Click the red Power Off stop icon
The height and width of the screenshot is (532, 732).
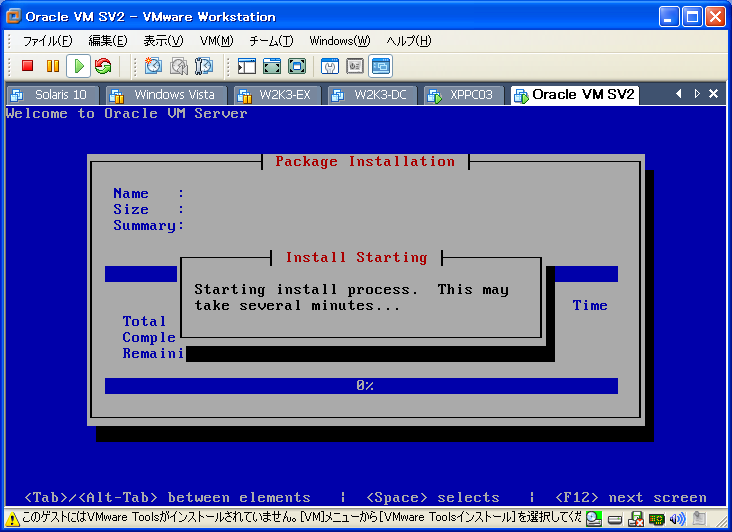pyautogui.click(x=28, y=66)
